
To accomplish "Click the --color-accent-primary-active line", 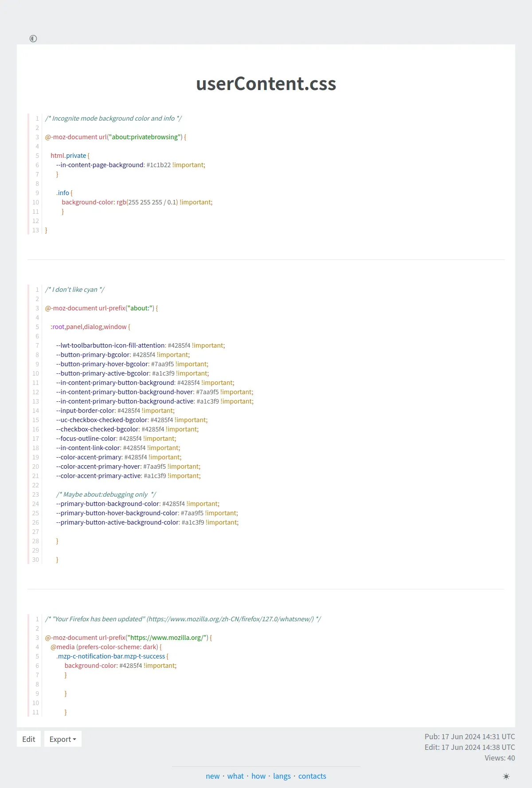I will (x=129, y=476).
